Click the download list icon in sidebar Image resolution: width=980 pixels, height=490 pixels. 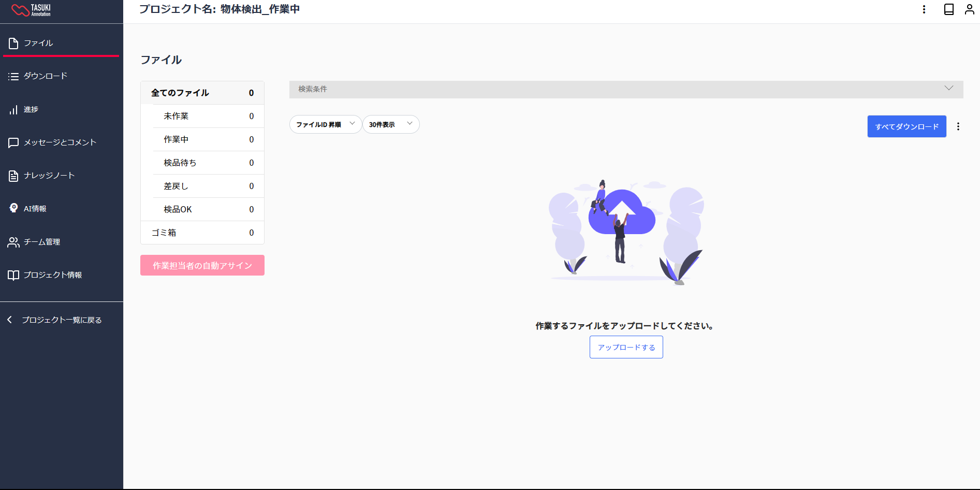[x=13, y=77]
